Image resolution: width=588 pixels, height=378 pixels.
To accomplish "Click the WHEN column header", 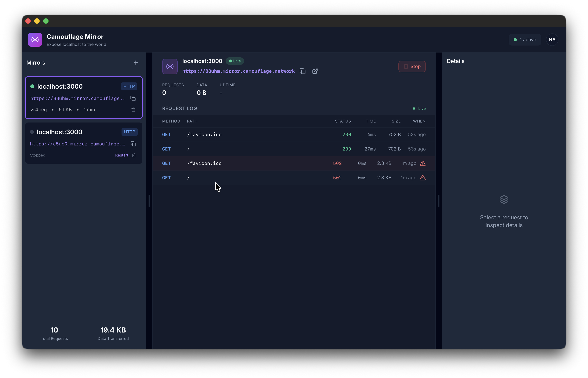I will click(x=419, y=121).
